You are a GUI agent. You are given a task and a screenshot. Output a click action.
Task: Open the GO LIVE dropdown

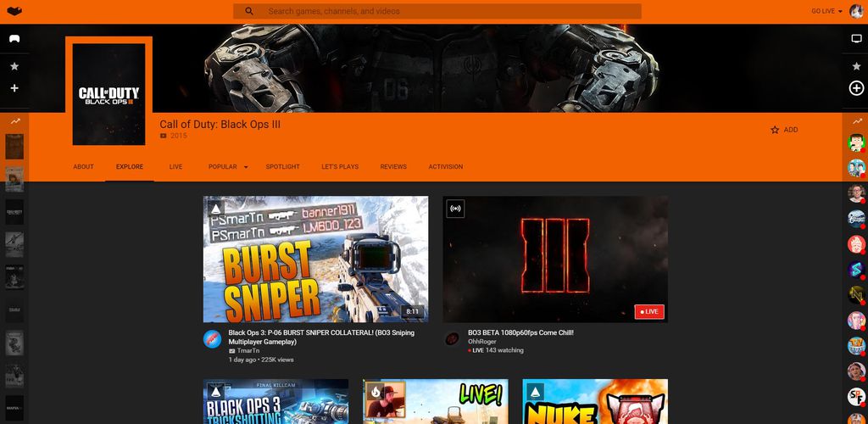pyautogui.click(x=827, y=11)
